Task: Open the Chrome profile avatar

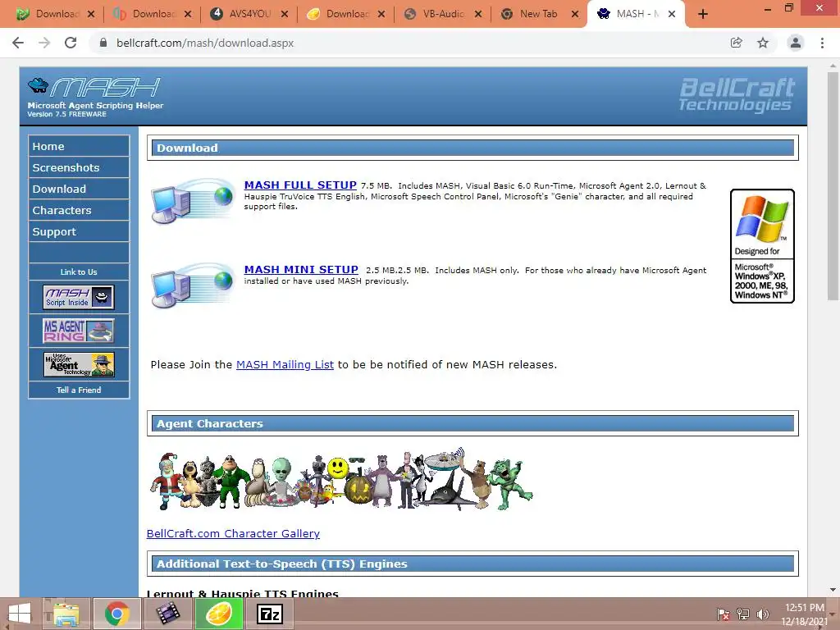Action: (796, 43)
